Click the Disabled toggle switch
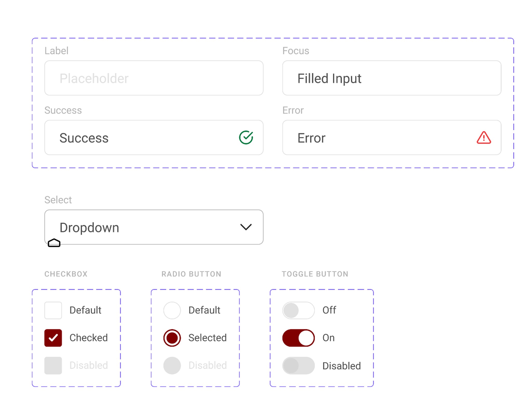Image resolution: width=532 pixels, height=397 pixels. coord(298,366)
